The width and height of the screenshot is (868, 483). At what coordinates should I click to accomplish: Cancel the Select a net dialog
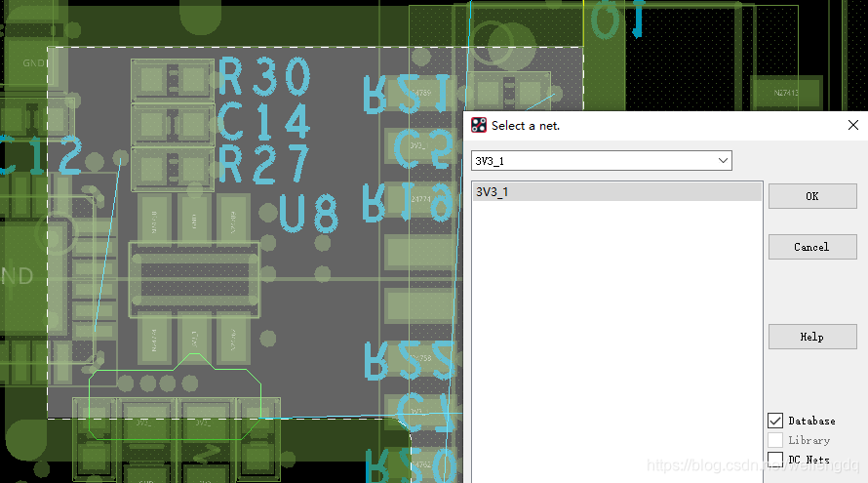[812, 247]
